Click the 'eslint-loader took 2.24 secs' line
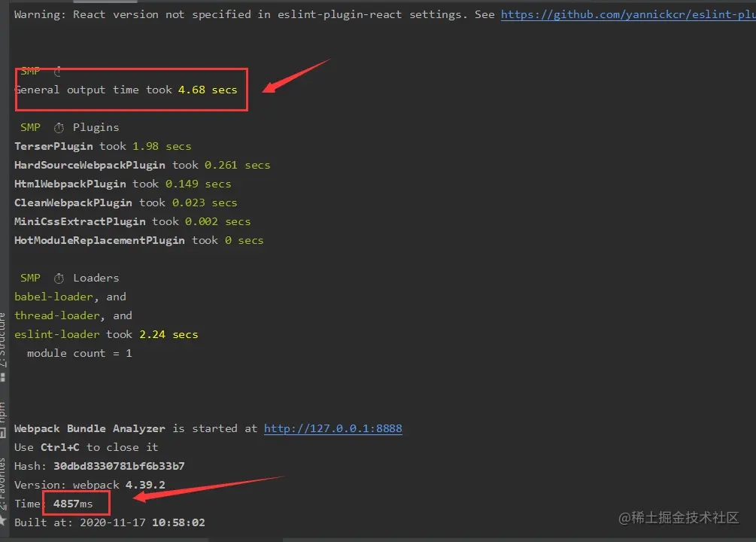Viewport: 756px width, 542px height. click(106, 334)
